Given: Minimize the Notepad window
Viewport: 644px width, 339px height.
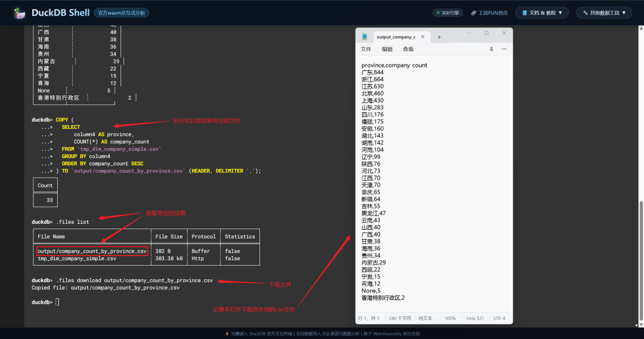Looking at the screenshot, I should 469,33.
